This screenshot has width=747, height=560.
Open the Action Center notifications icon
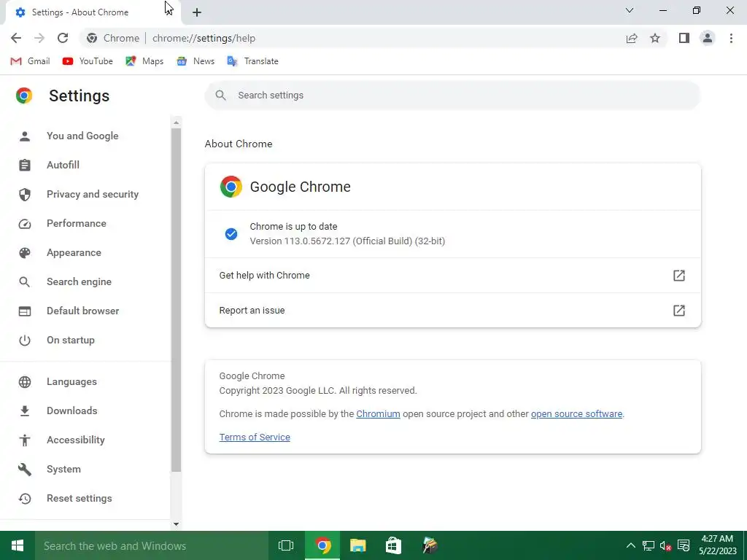click(684, 545)
